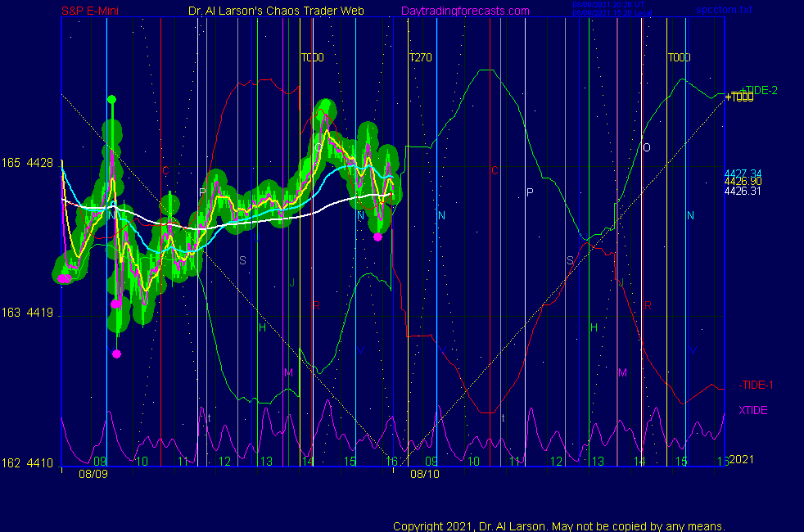Click the red C marker on 08/09

click(x=165, y=171)
